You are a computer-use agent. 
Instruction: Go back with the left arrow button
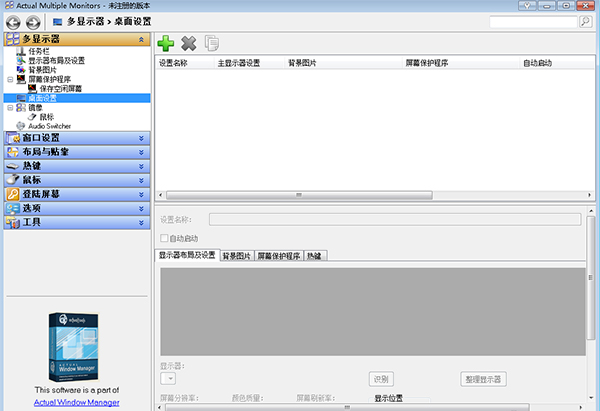(x=13, y=23)
